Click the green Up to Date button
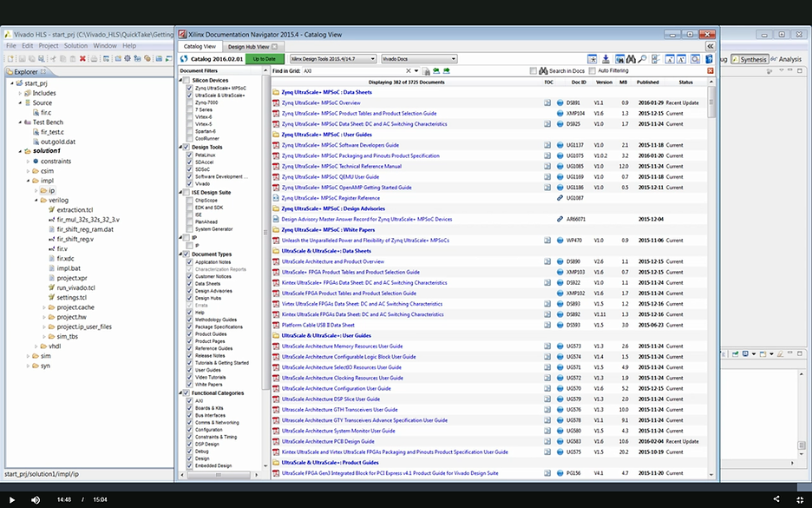 264,58
